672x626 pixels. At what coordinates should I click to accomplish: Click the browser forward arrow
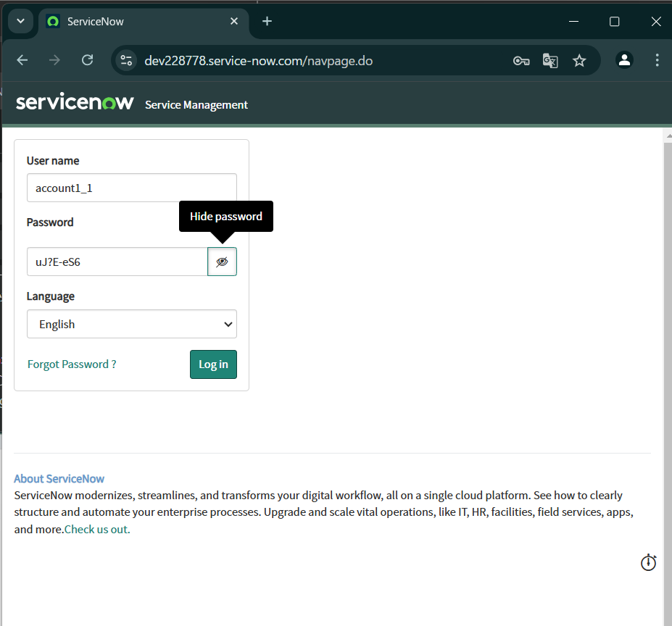point(54,60)
